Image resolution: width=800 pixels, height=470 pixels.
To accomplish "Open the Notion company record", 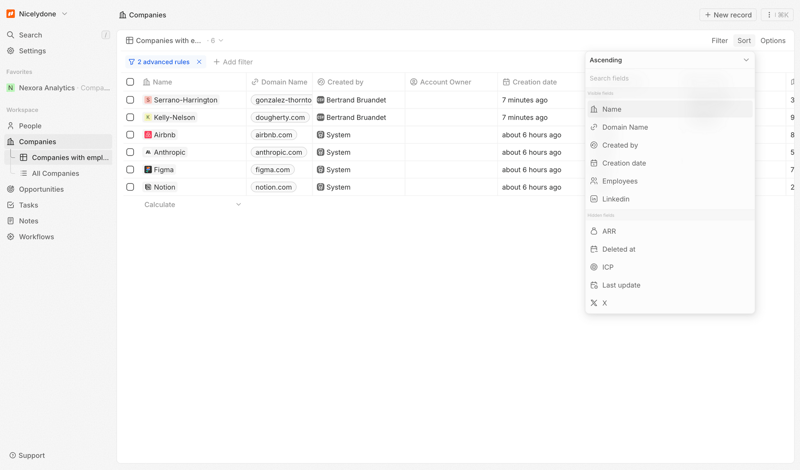I will tap(160, 187).
